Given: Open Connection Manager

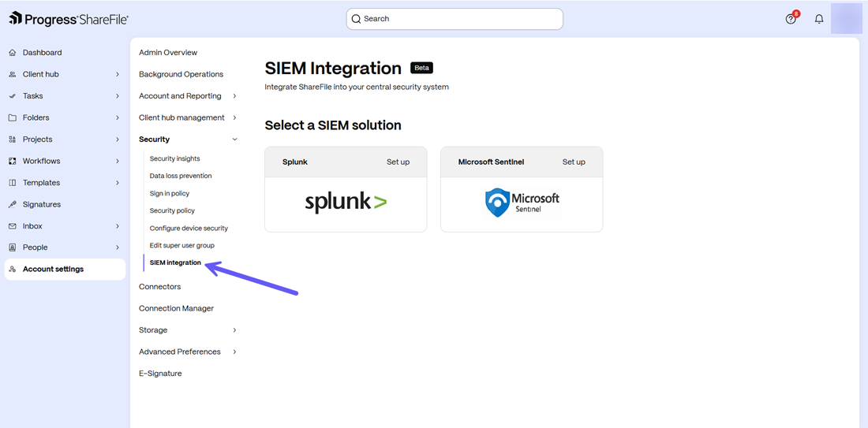Looking at the screenshot, I should pos(176,308).
